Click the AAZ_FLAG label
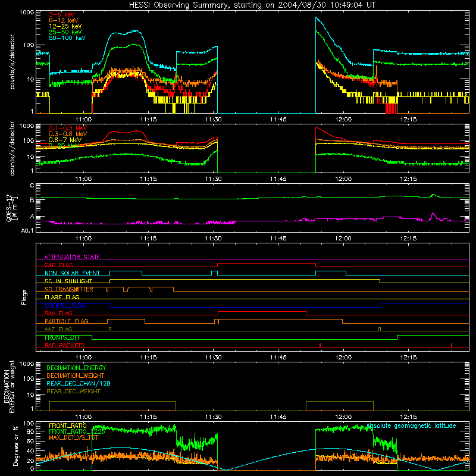The image size is (476, 476). pos(58,329)
